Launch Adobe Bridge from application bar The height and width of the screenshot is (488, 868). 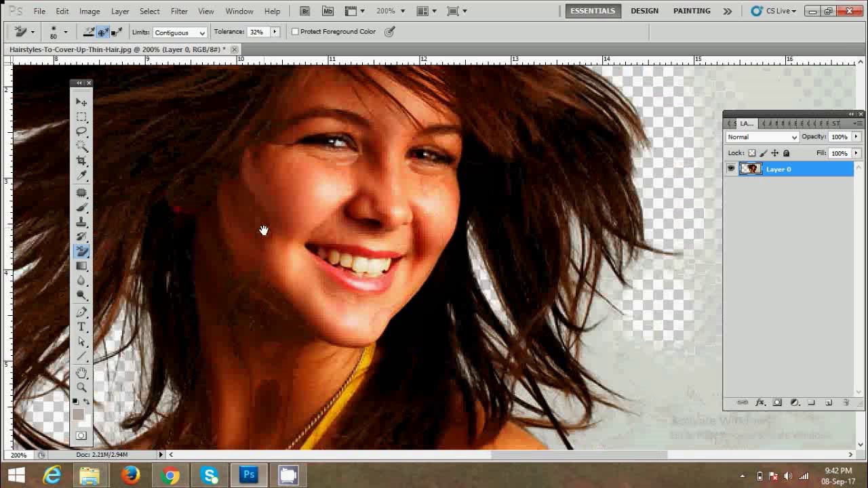[x=305, y=11]
